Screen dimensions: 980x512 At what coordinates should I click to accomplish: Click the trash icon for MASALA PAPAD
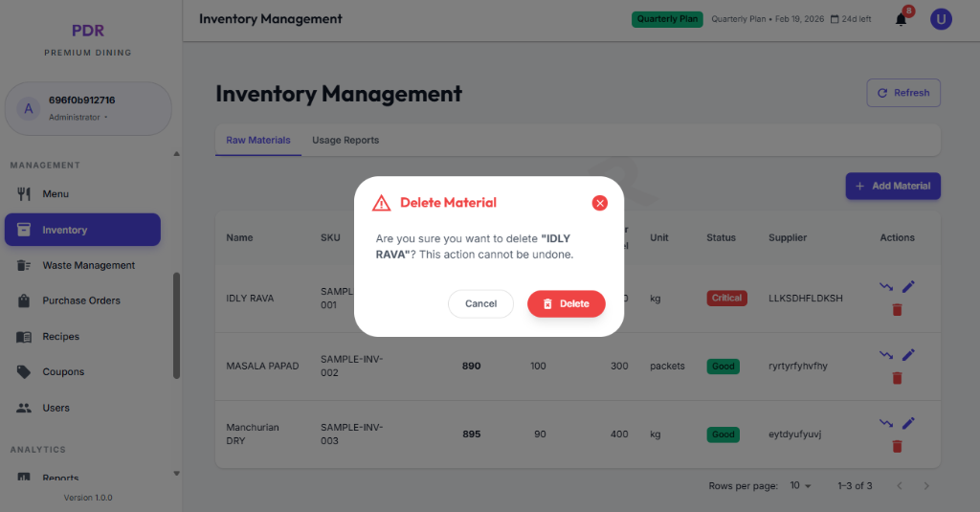pos(897,378)
